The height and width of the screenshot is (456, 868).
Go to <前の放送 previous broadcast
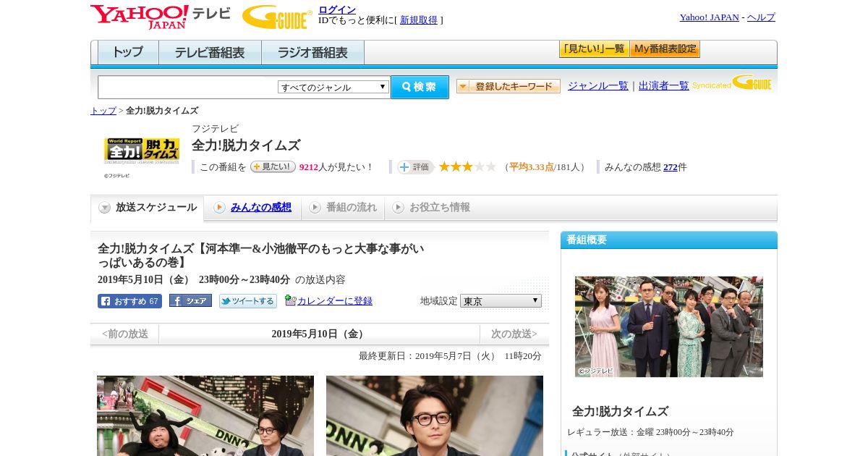pyautogui.click(x=125, y=334)
